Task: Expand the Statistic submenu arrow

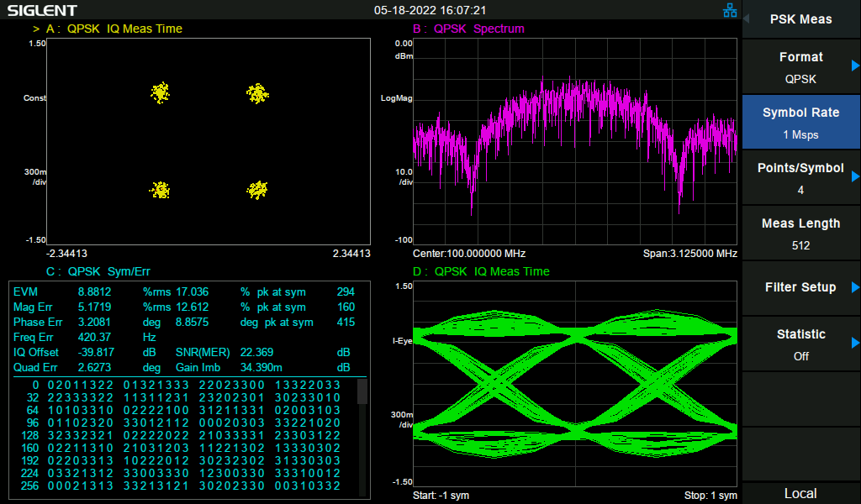Action: coord(855,343)
